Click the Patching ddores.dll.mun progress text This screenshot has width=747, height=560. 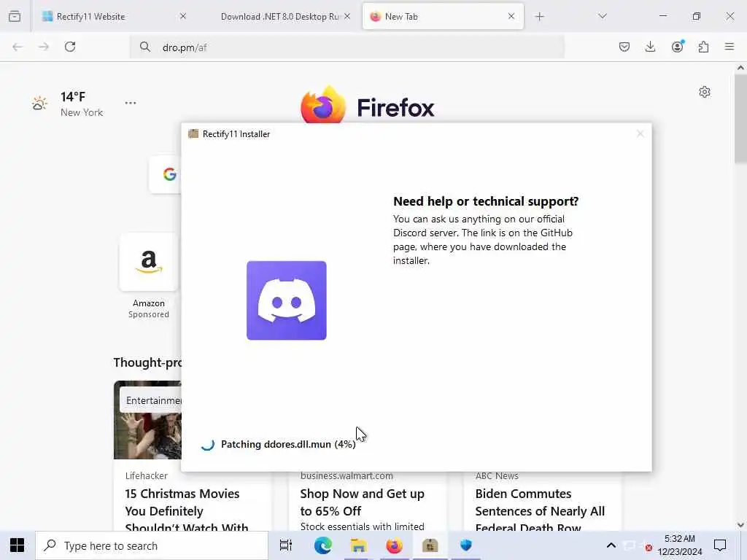(x=288, y=444)
